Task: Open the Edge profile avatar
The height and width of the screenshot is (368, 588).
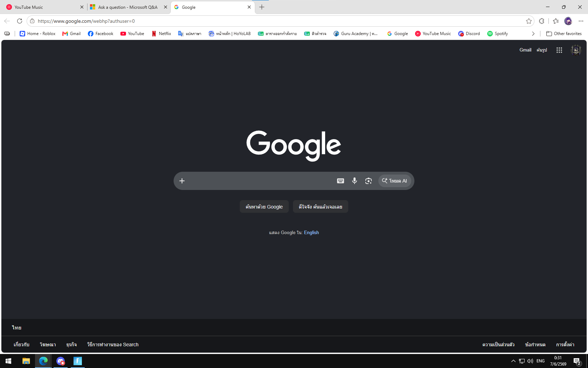Action: tap(568, 21)
